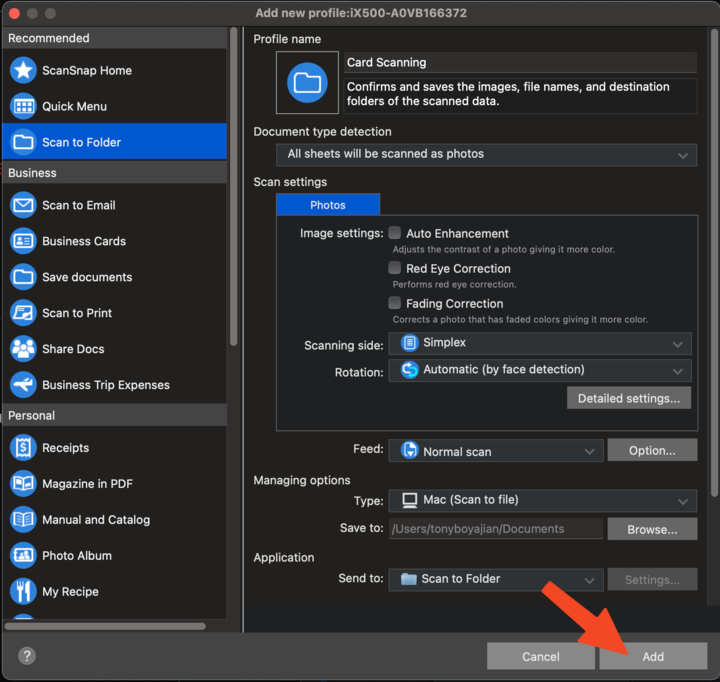The height and width of the screenshot is (682, 720).
Task: Open the Scanning side Simplex dropdown
Action: coord(540,344)
